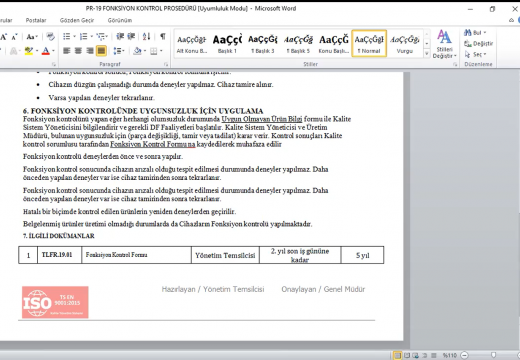Open the numbering style dropdown arrow

91,36
